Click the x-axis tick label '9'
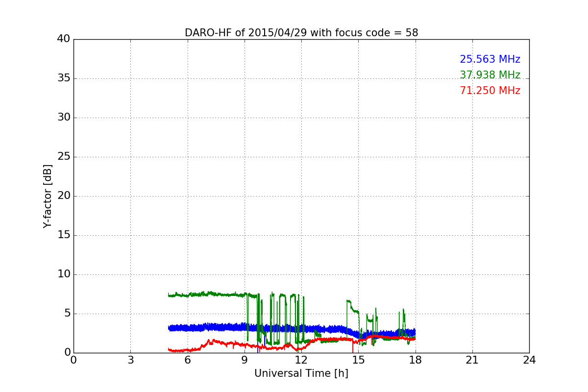 pos(245,360)
